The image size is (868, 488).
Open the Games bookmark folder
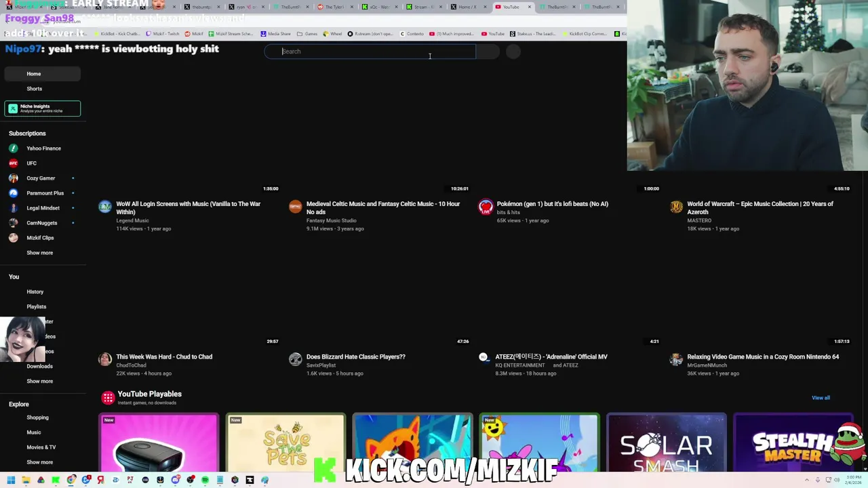308,34
